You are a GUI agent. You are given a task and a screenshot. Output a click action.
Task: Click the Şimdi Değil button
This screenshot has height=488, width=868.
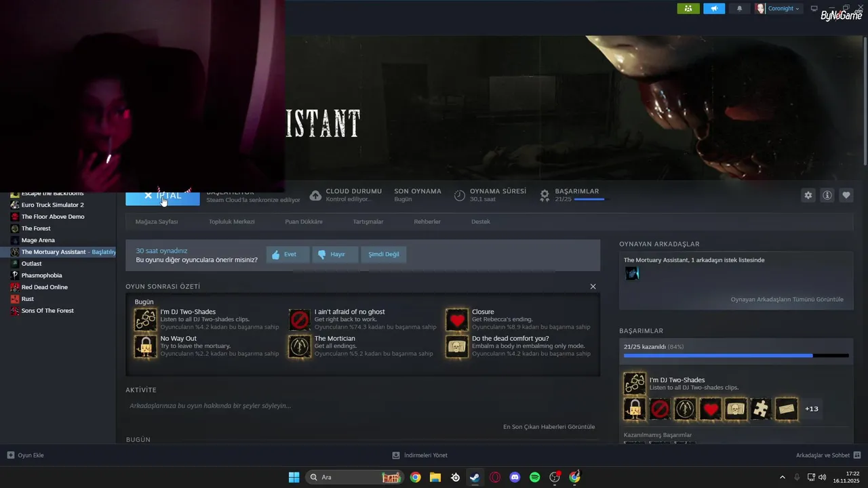[x=384, y=255]
